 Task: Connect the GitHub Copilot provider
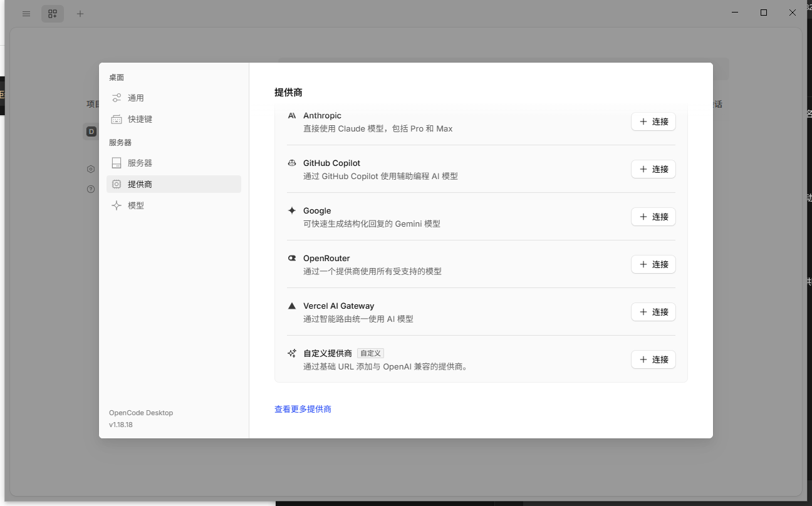[x=653, y=169]
